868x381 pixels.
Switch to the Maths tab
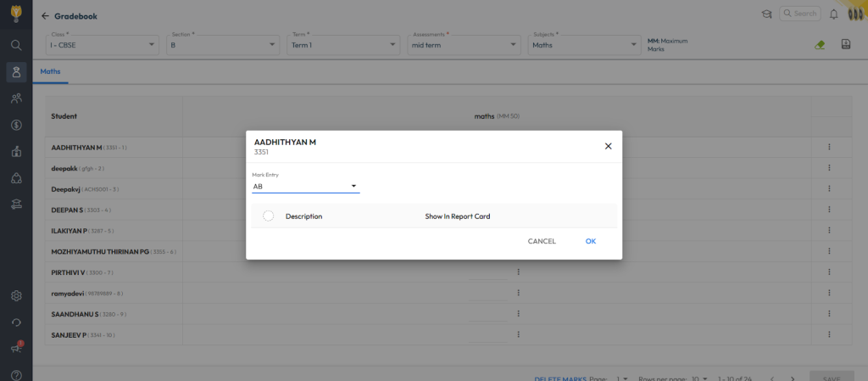click(50, 72)
